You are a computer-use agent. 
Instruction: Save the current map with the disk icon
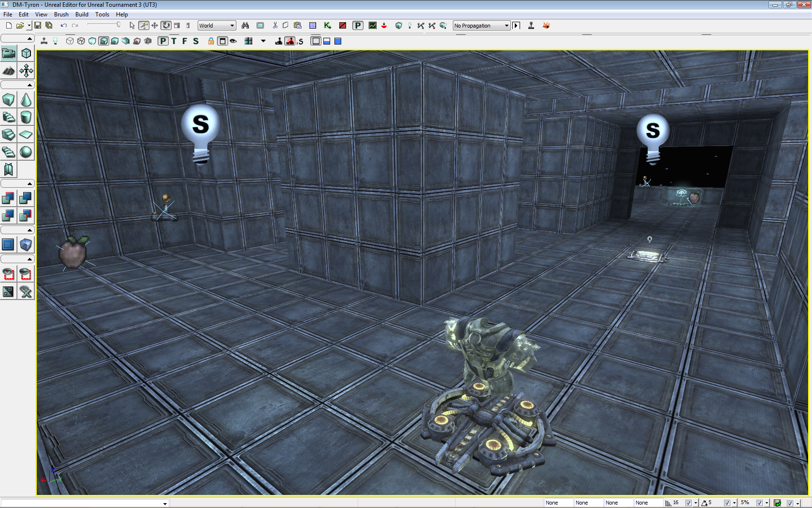tap(38, 26)
